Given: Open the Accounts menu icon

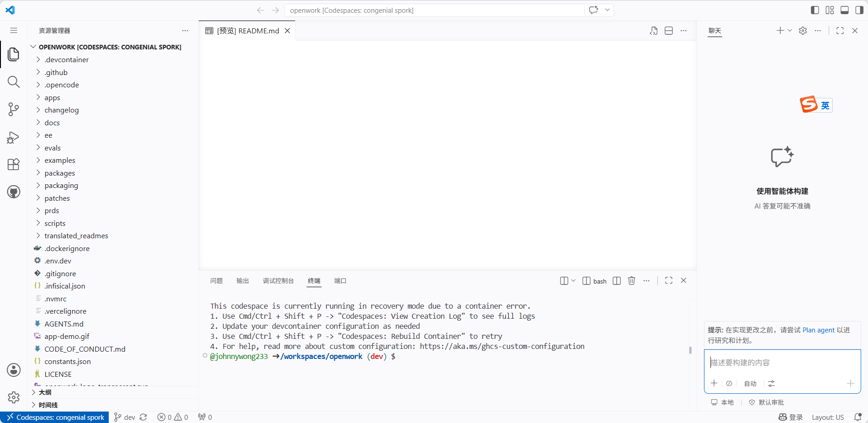Looking at the screenshot, I should tap(14, 370).
